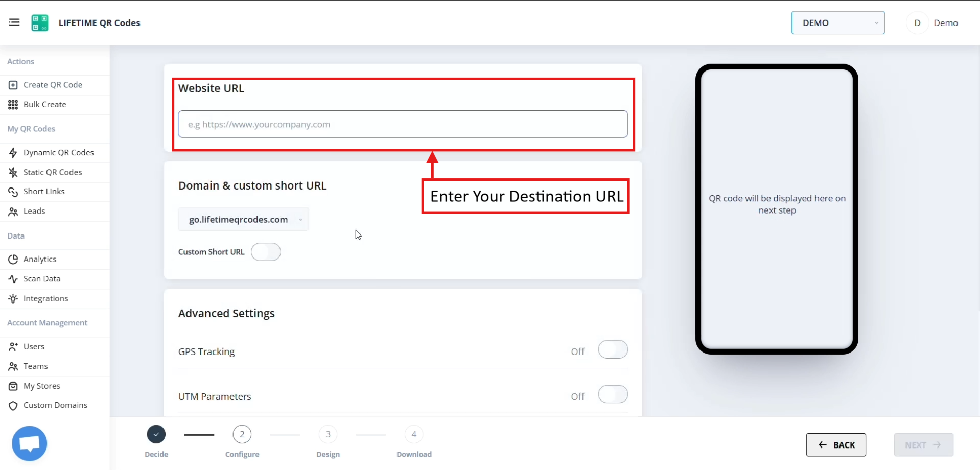The height and width of the screenshot is (470, 980).
Task: Select the Create QR Code icon
Action: click(13, 84)
